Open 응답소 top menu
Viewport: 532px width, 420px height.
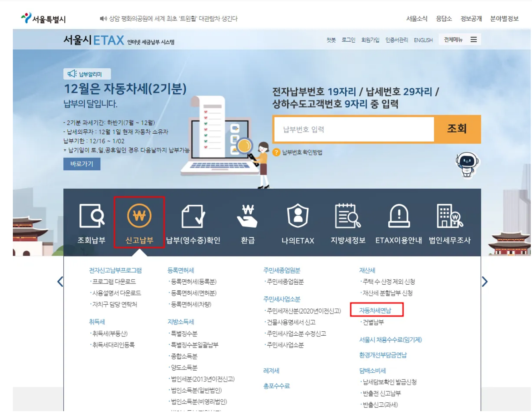pos(444,18)
